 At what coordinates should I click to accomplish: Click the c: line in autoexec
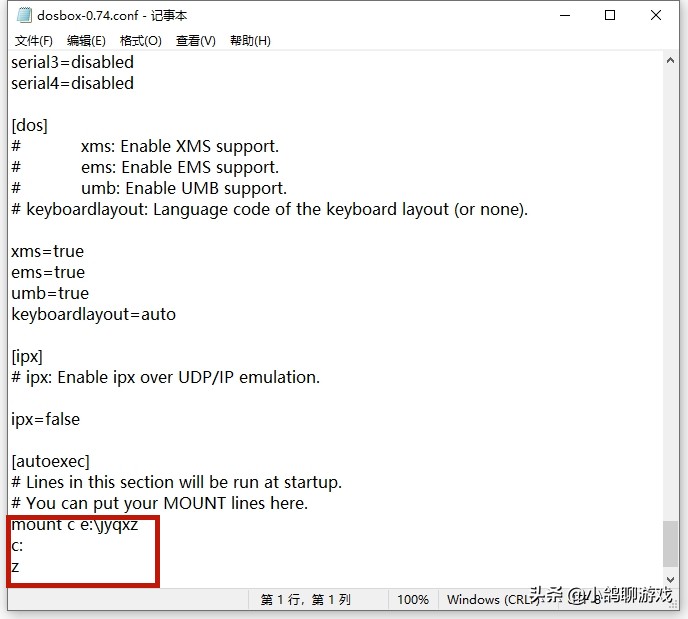(17, 546)
